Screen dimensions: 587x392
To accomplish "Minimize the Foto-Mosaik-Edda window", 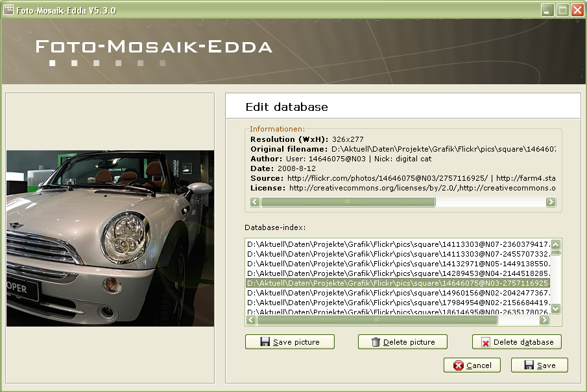I will point(547,10).
